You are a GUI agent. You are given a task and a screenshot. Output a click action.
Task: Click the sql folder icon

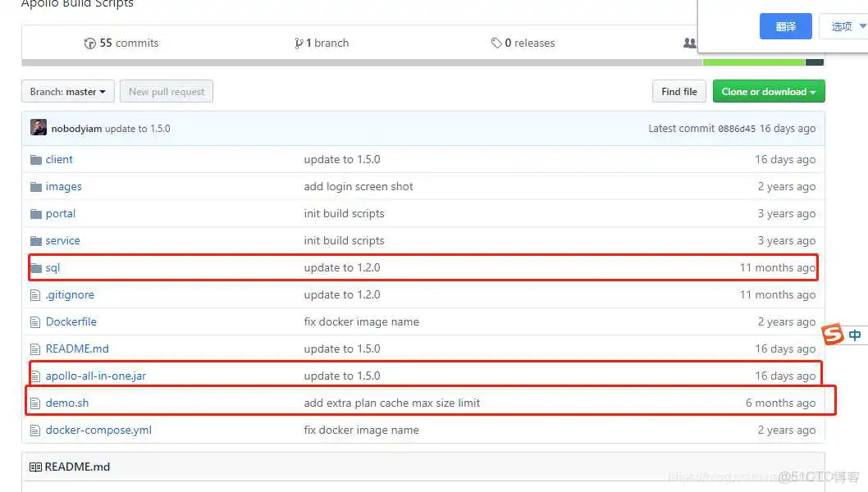[35, 267]
